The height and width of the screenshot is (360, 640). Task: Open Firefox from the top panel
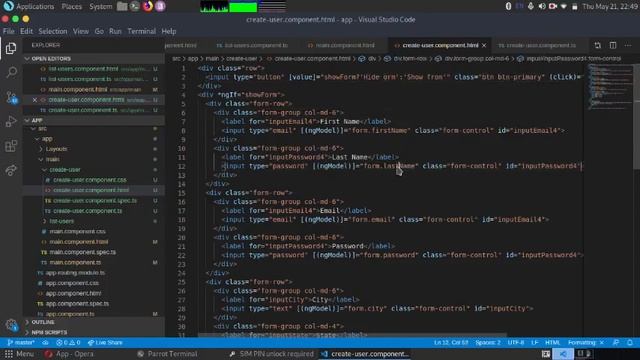tap(148, 6)
